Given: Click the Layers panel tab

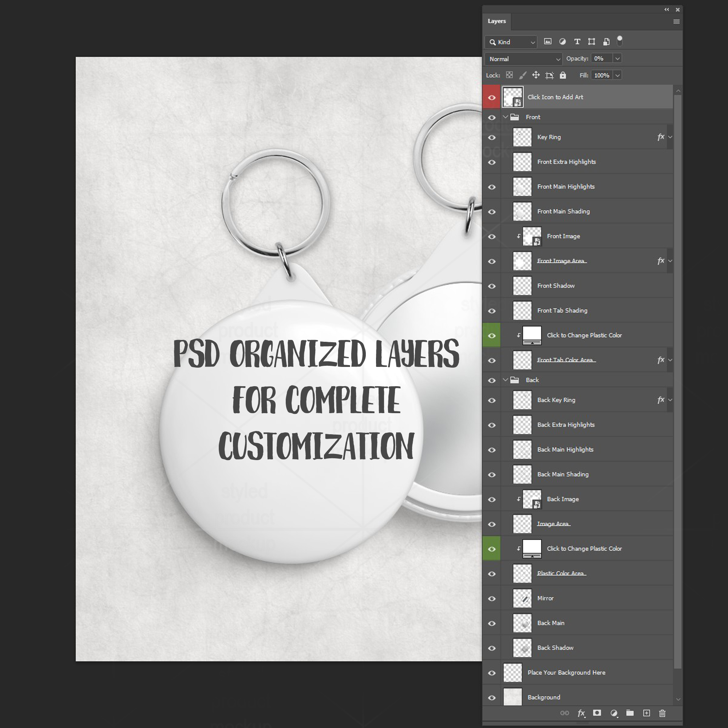Looking at the screenshot, I should 496,21.
